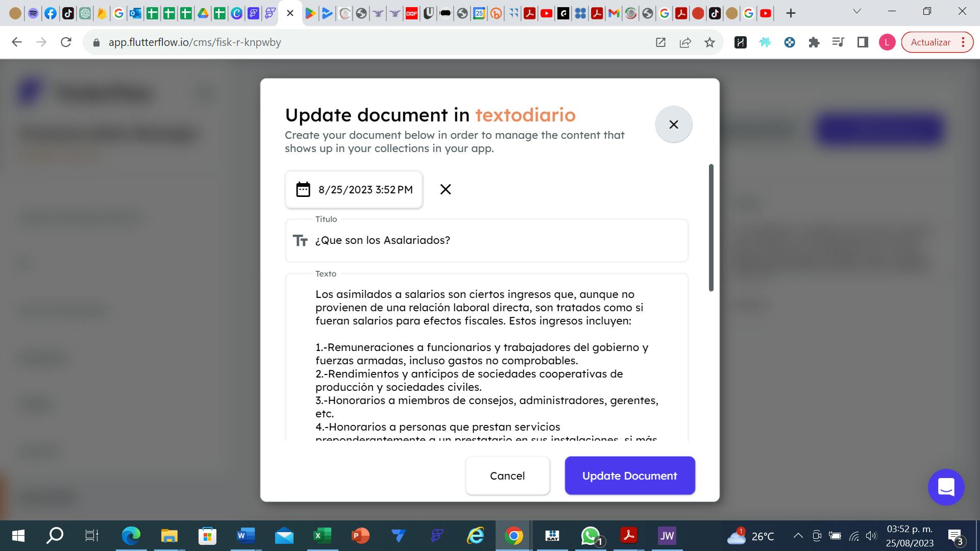This screenshot has width=980, height=551.
Task: Open the chat support bubble
Action: point(946,487)
